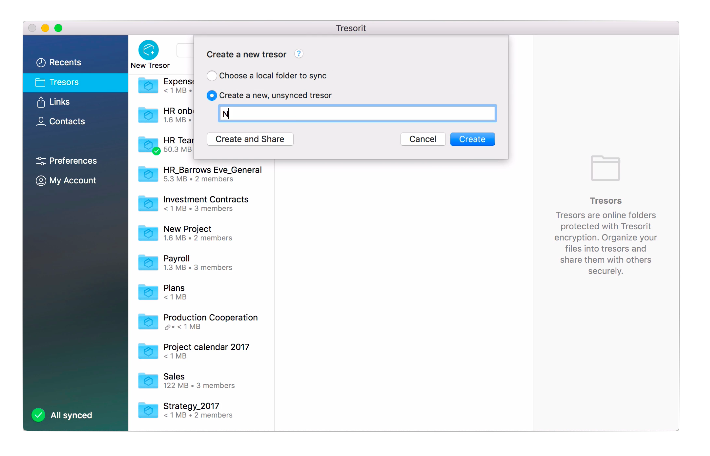Select the HR Team folder with green check

point(149,145)
